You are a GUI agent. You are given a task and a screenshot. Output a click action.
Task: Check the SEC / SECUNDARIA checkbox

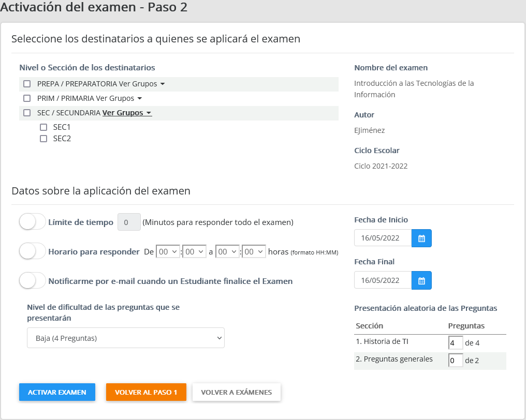coord(27,113)
